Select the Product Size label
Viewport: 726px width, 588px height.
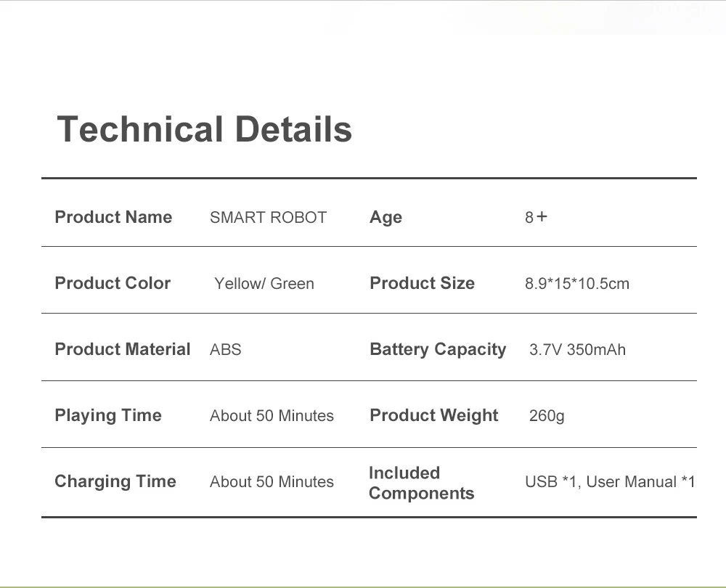pos(423,283)
